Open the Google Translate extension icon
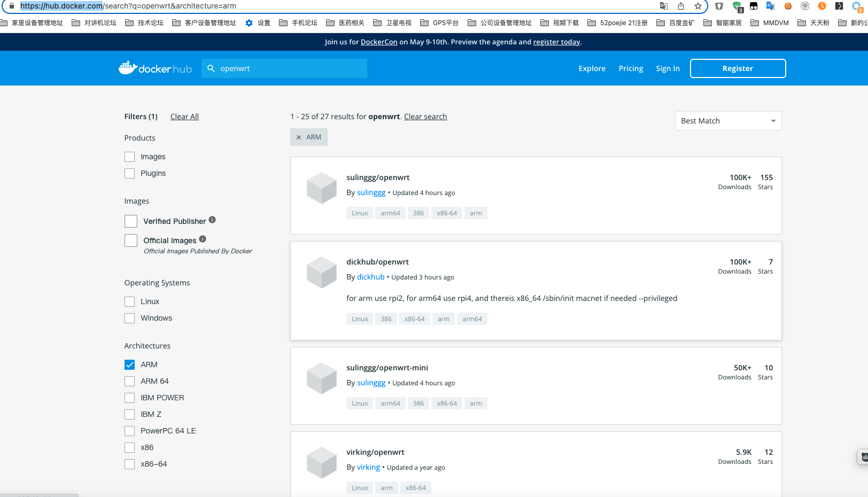The height and width of the screenshot is (497, 868). pyautogui.click(x=771, y=6)
